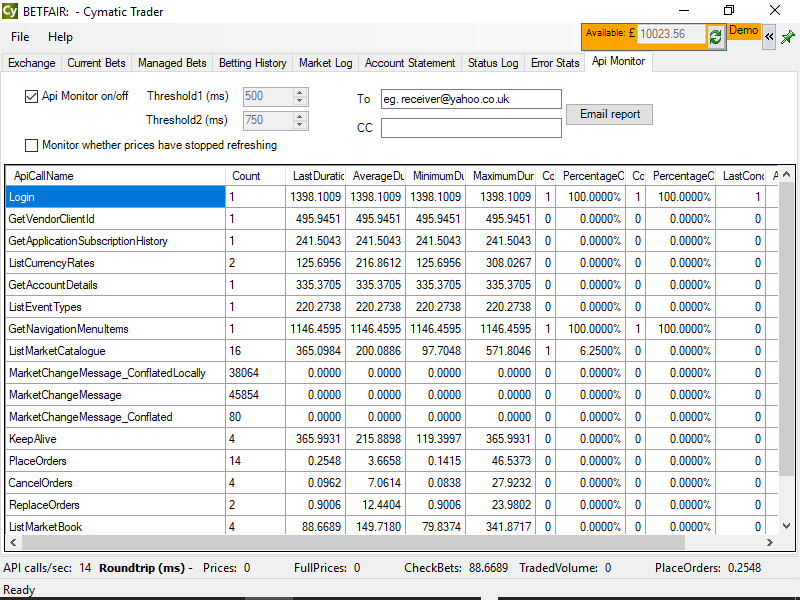The width and height of the screenshot is (800, 600).
Task: Click the Cymatic Trader app icon
Action: pyautogui.click(x=10, y=11)
